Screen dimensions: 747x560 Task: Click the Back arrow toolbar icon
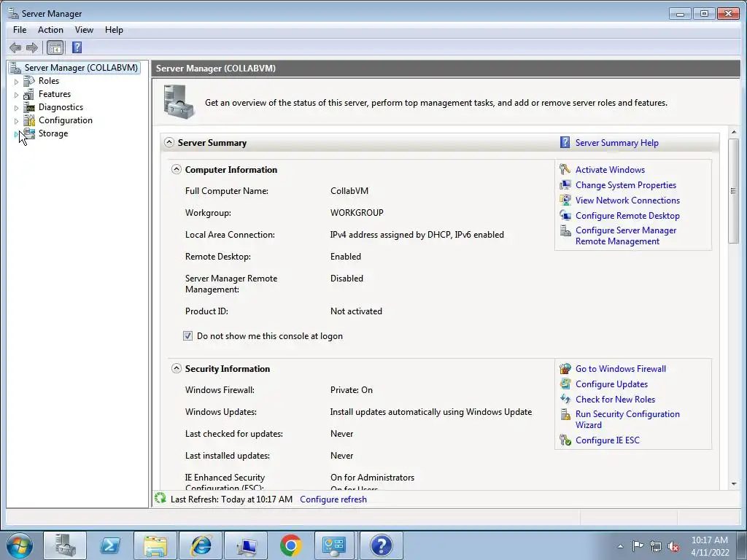15,47
